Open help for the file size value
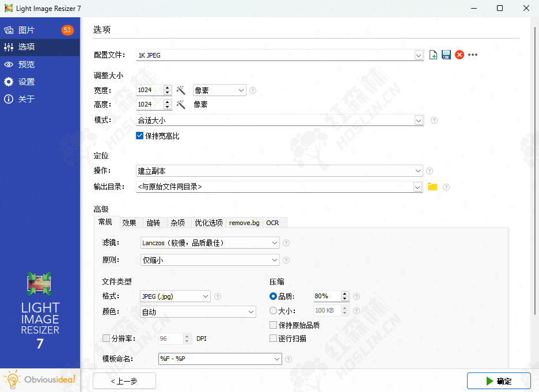The image size is (539, 392). point(356,311)
